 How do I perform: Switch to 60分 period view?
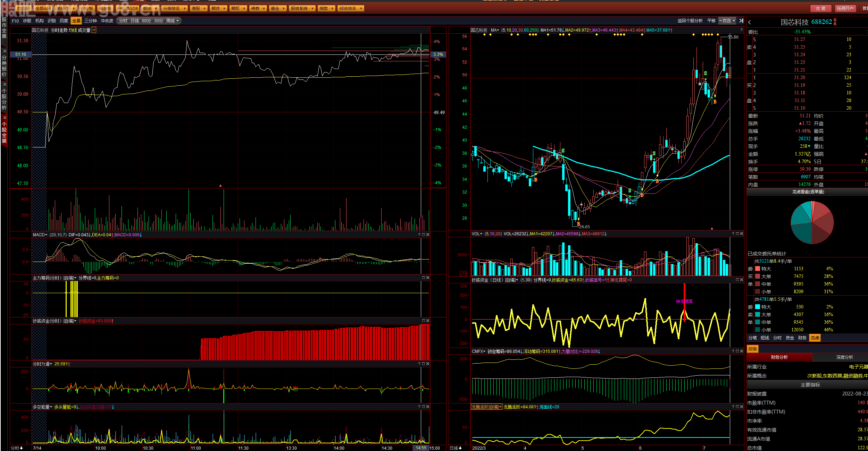pyautogui.click(x=147, y=21)
